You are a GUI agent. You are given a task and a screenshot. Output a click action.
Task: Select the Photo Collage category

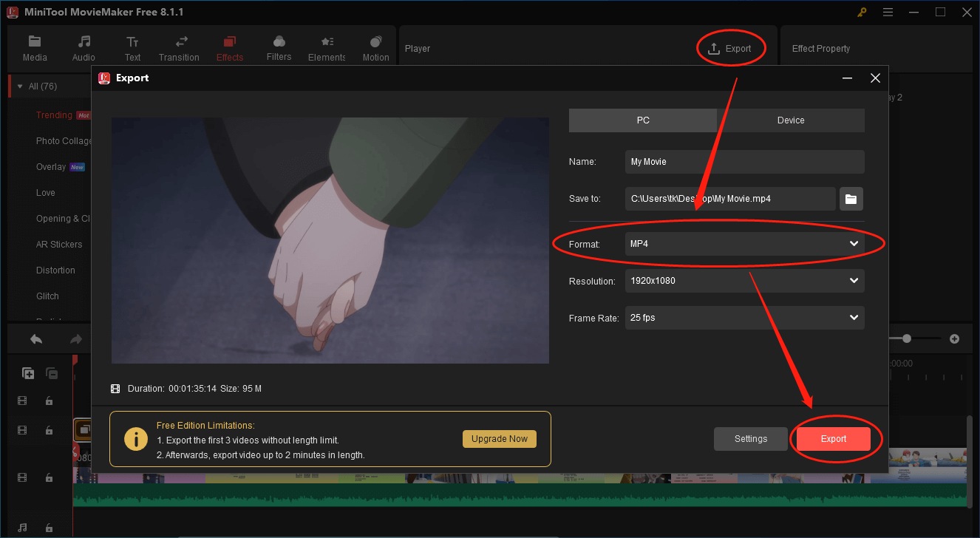pos(64,141)
